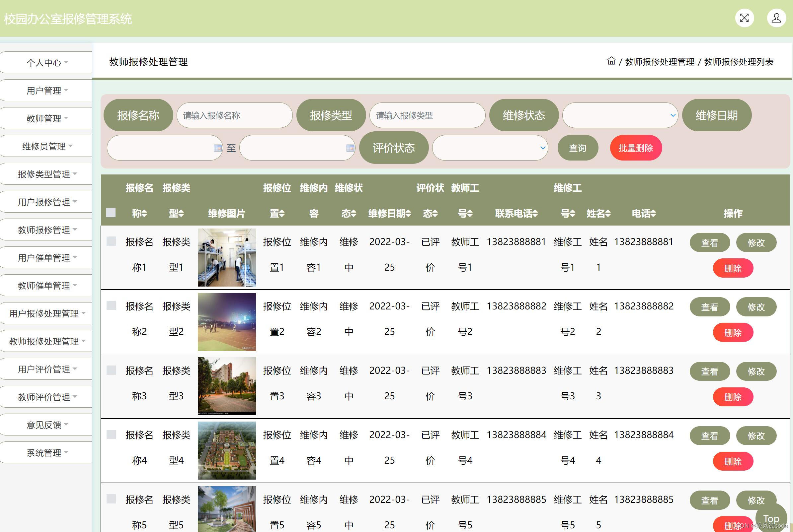Click the home icon in breadcrumb

(x=611, y=61)
